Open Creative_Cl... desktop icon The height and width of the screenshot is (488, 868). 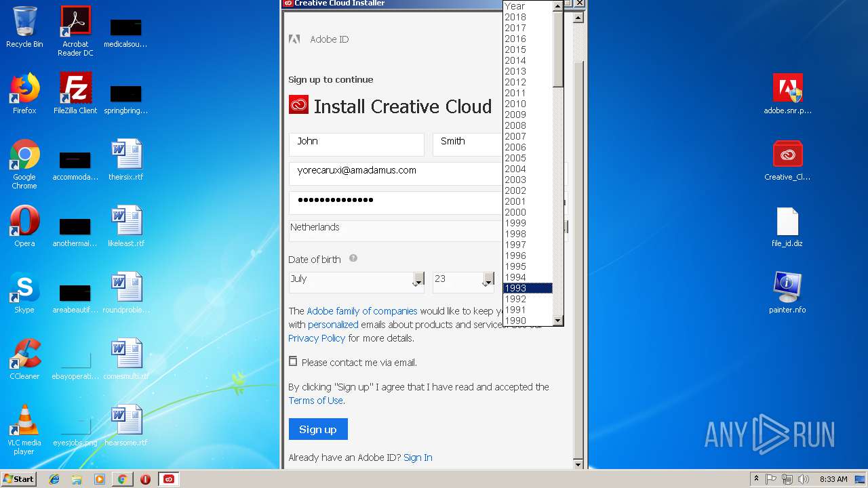click(787, 160)
